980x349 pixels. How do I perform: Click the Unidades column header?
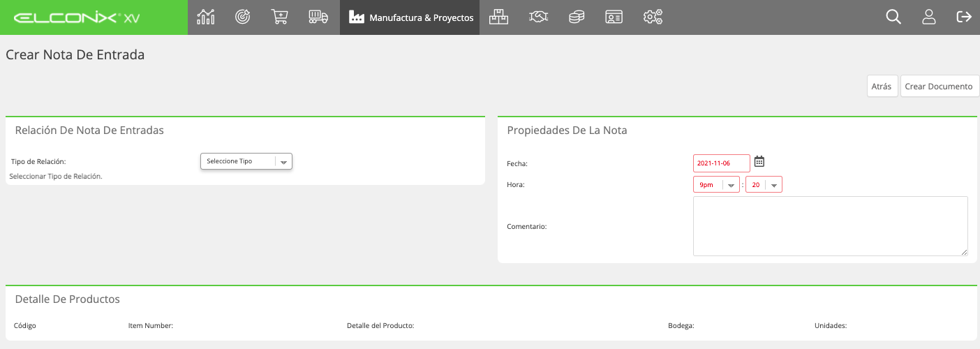(x=831, y=326)
